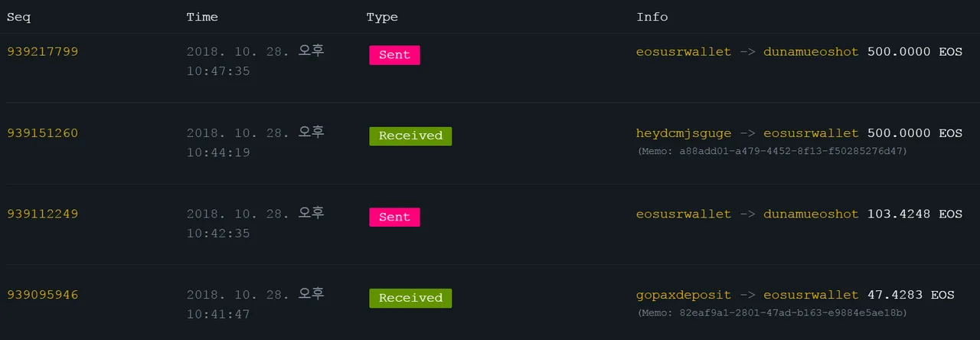Open sequence number 939151260
Viewport: 980px width, 340px height.
[43, 133]
